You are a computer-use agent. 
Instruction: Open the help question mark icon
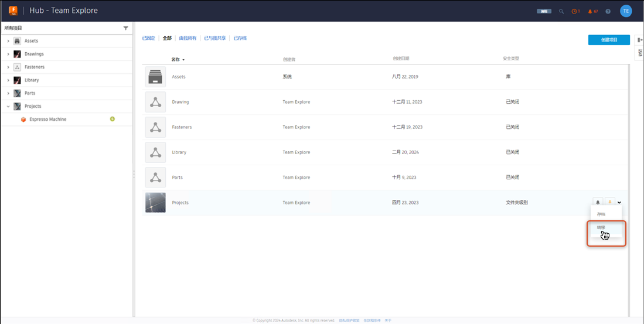click(x=608, y=11)
